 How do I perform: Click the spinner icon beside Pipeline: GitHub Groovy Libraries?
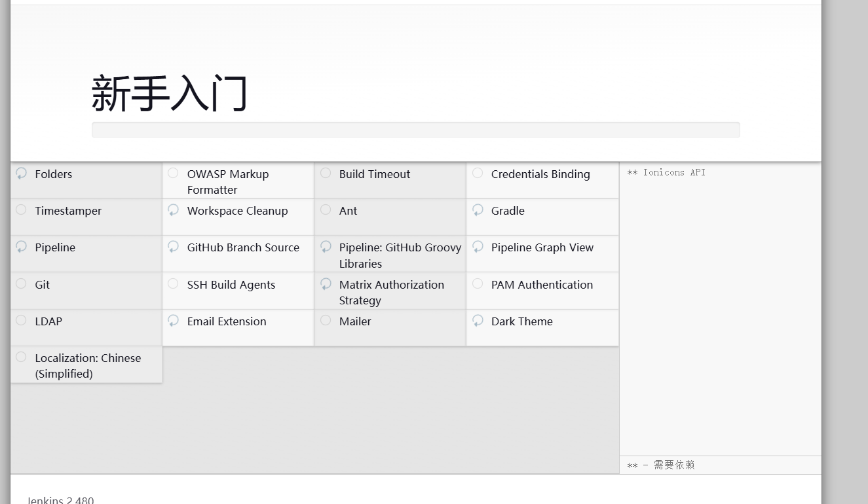[326, 247]
